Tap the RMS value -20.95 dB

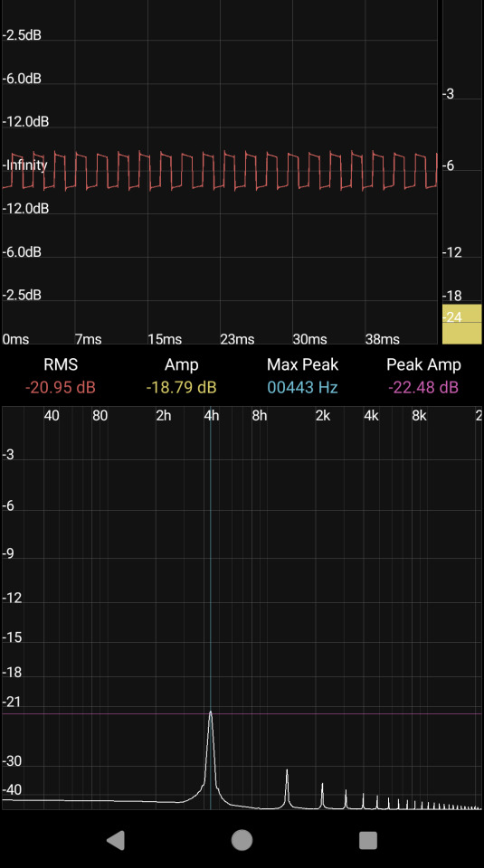[61, 387]
